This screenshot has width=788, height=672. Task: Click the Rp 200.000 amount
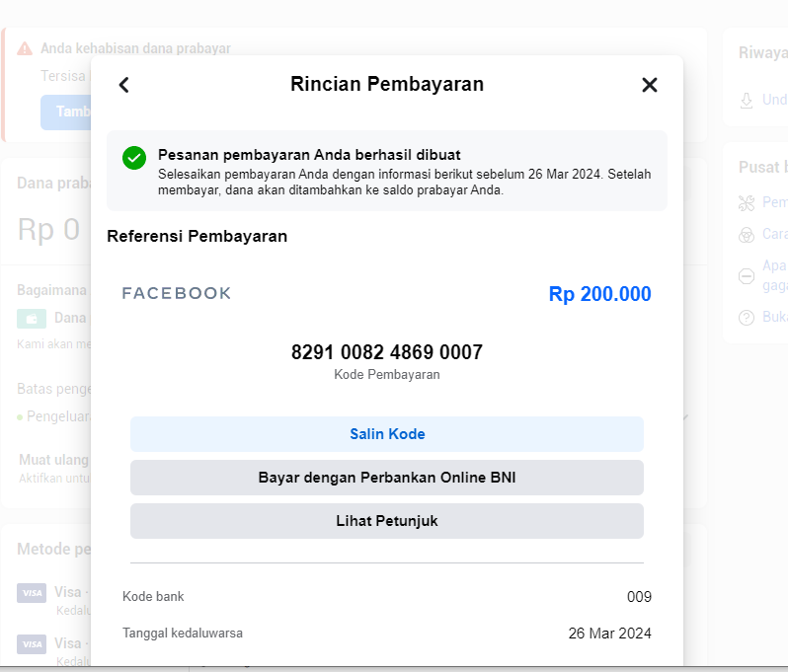(x=599, y=294)
